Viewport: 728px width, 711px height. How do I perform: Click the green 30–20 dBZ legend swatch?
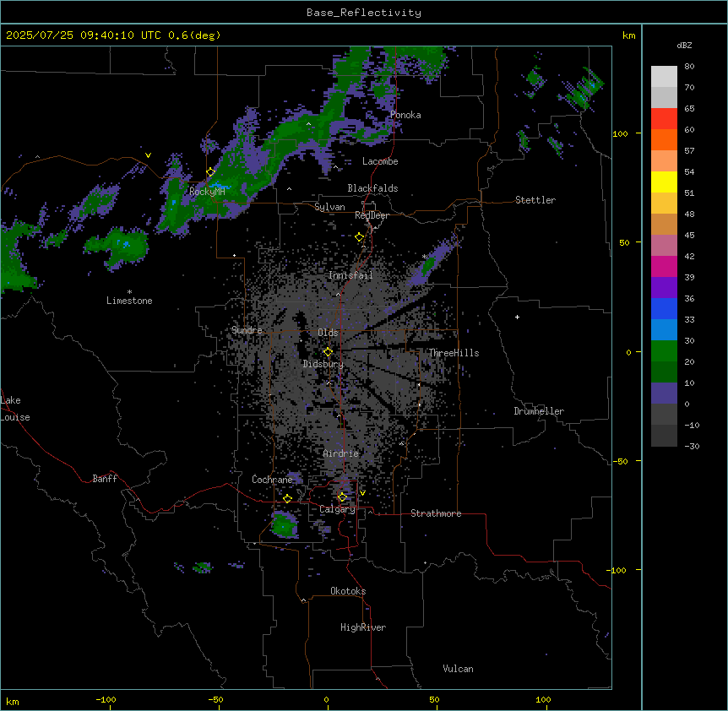pos(664,351)
